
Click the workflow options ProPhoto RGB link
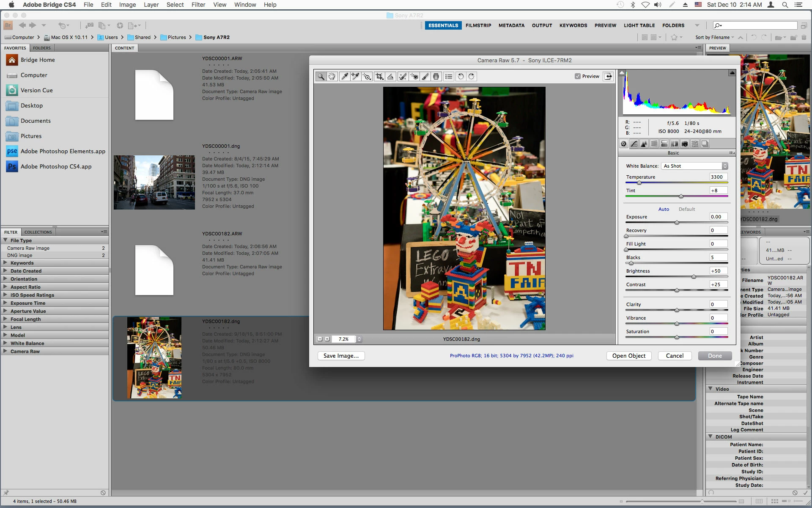point(511,356)
